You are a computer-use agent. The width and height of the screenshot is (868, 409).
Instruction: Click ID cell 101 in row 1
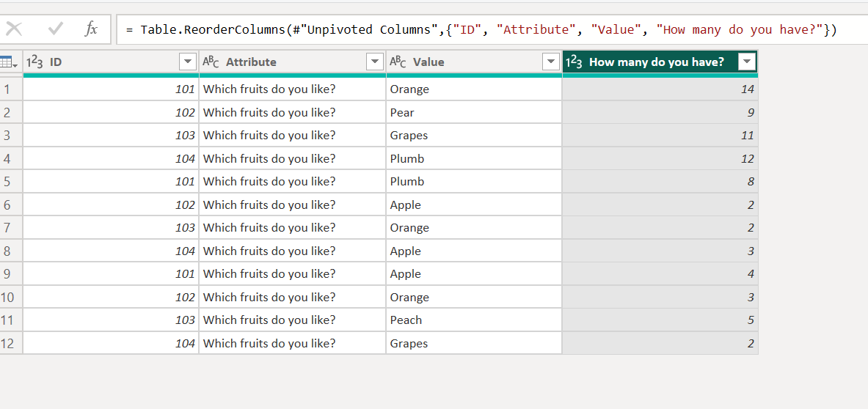111,89
